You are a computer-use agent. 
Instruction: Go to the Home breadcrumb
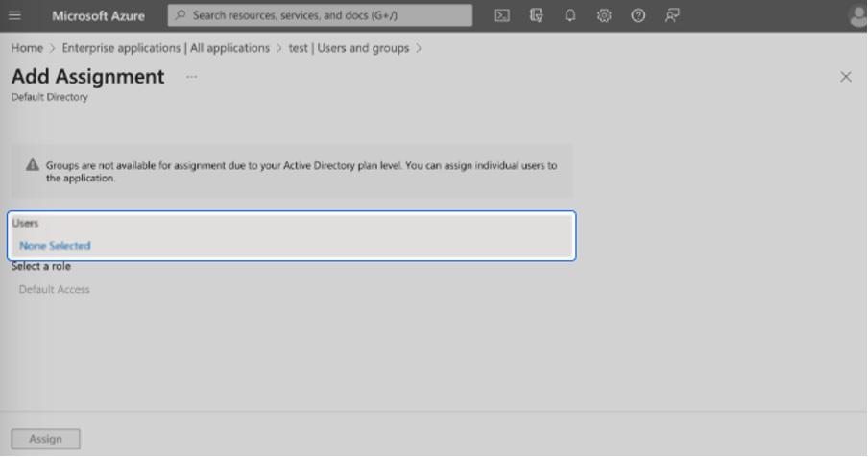tap(27, 48)
